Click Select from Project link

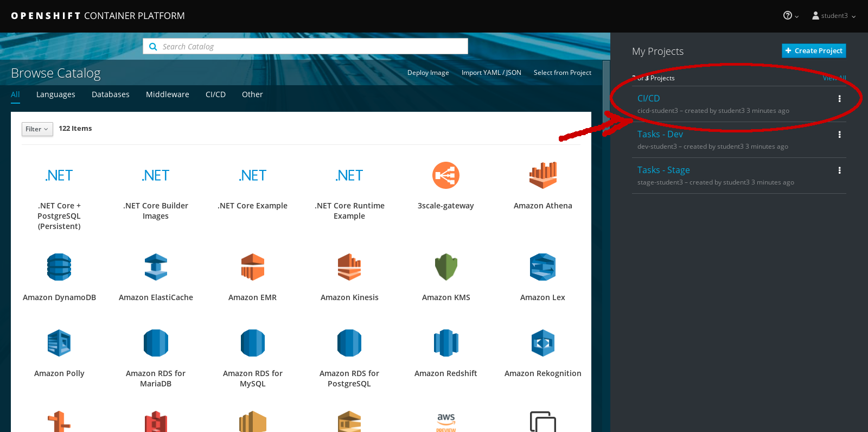pos(563,73)
